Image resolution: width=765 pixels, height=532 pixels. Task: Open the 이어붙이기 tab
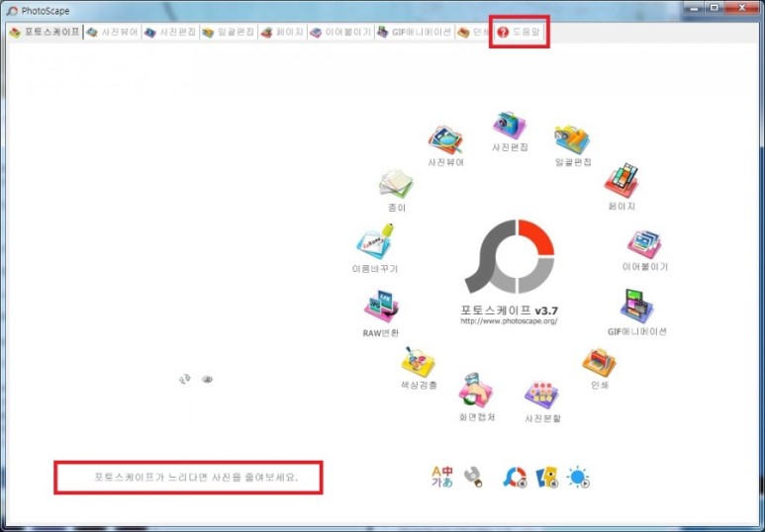pyautogui.click(x=341, y=33)
